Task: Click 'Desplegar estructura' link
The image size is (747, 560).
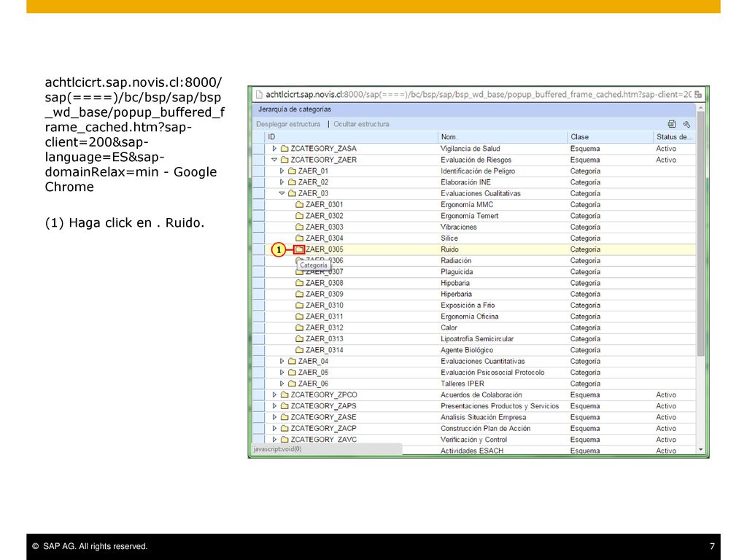Action: 288,124
